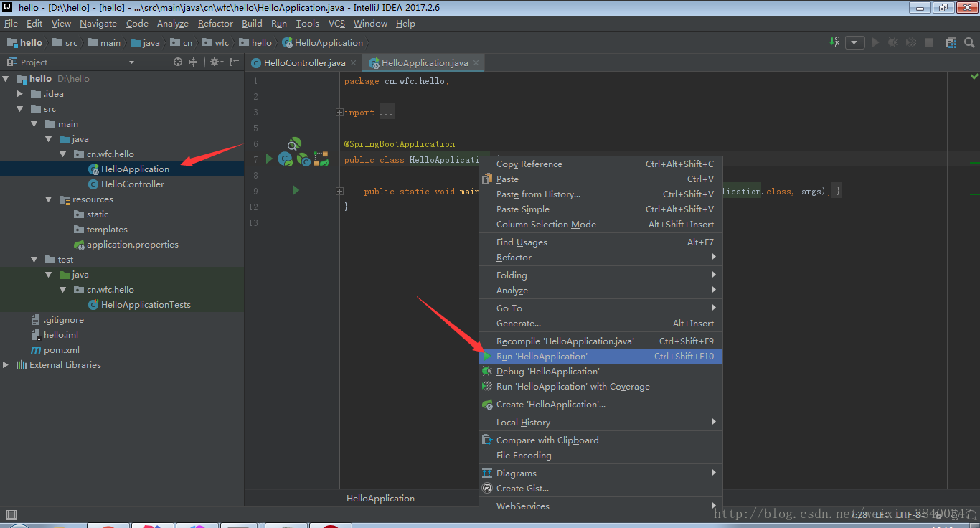
Task: Click the toolbar Debug bug icon
Action: tap(893, 42)
